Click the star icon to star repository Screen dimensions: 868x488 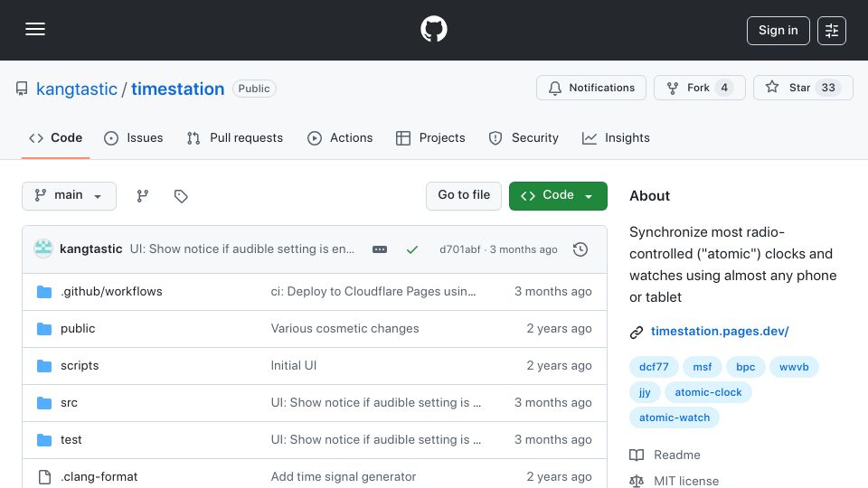[x=772, y=87]
